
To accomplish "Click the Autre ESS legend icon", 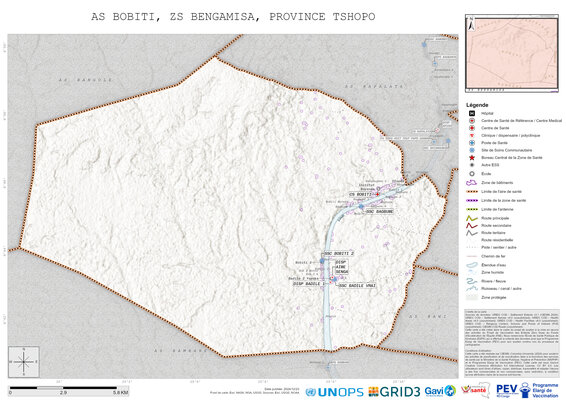I will coord(471,165).
